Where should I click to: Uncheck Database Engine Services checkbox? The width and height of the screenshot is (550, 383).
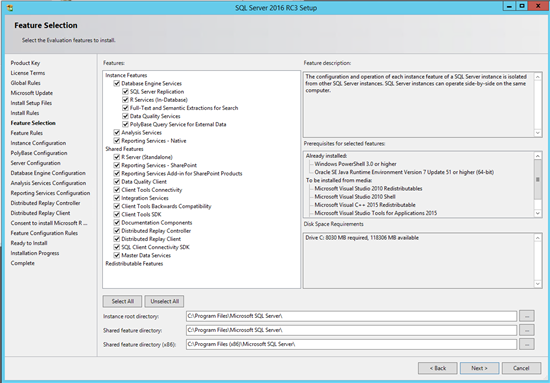click(117, 83)
